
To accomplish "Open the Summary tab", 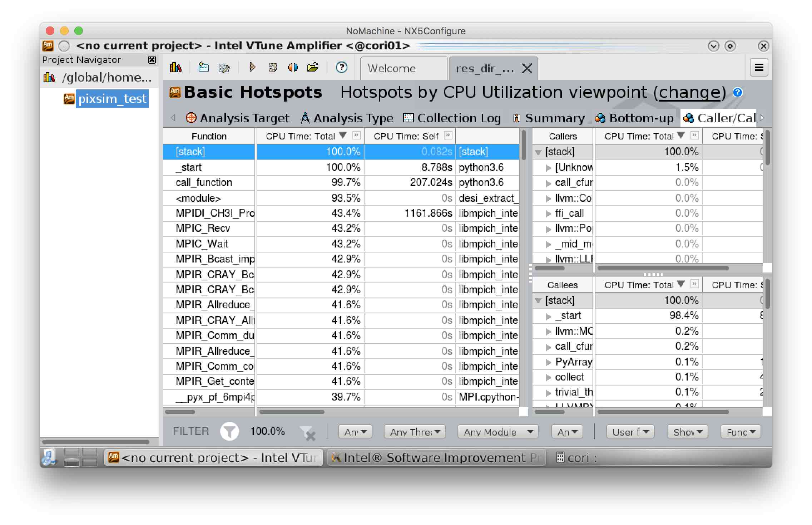I will [x=549, y=118].
